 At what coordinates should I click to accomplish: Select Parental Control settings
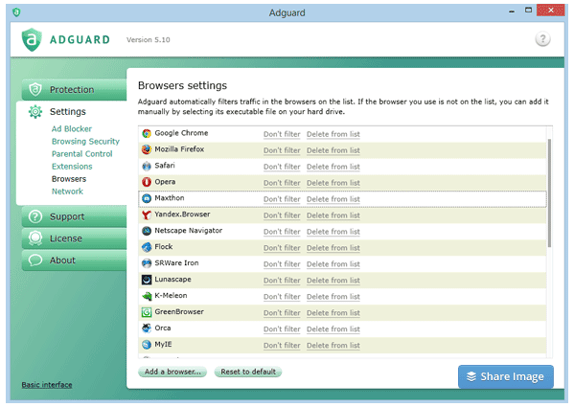pyautogui.click(x=82, y=154)
